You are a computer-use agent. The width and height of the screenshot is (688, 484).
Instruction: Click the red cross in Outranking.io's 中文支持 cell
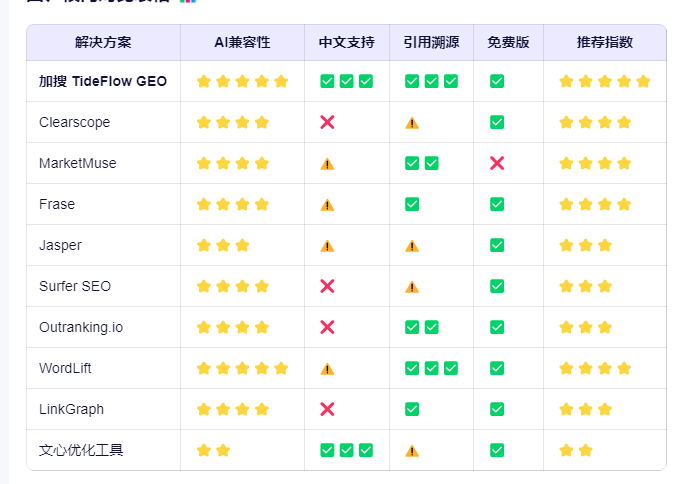pos(327,327)
